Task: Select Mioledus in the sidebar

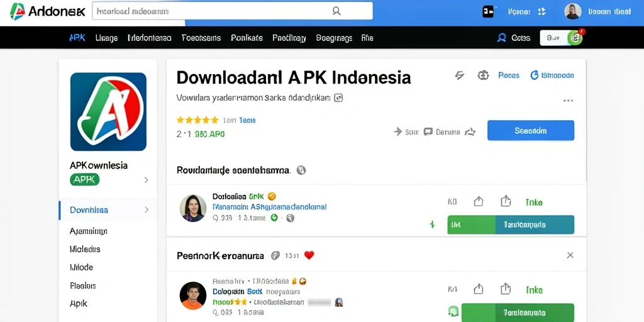Action: pos(85,249)
